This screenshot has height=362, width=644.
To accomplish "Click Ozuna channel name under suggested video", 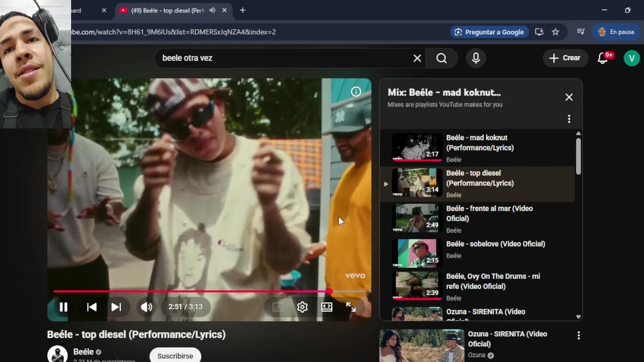I will (476, 355).
